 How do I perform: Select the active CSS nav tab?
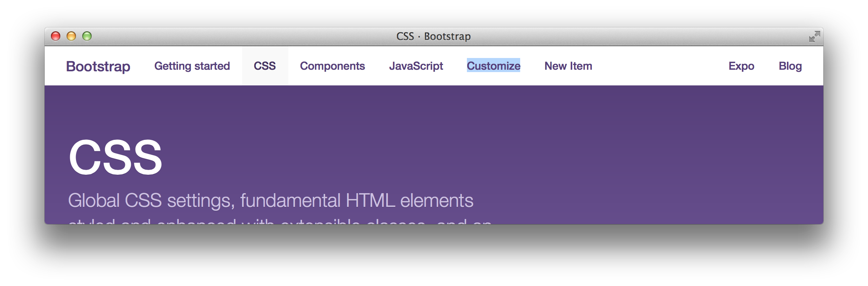click(265, 66)
